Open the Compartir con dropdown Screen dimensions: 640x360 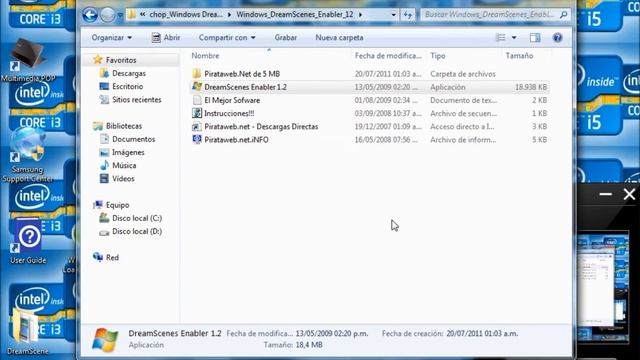pos(227,38)
